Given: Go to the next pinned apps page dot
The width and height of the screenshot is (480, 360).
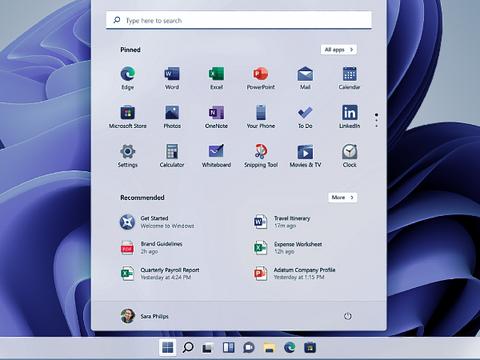Looking at the screenshot, I should (x=377, y=121).
